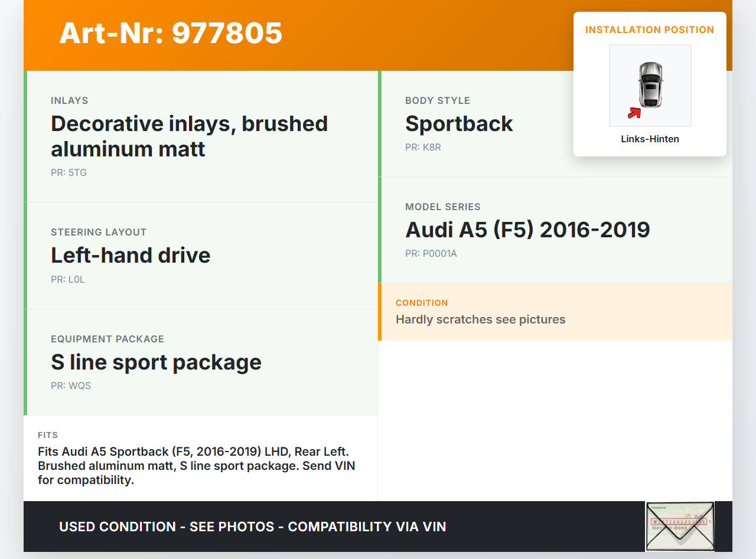Click the red arrow on the car diagram
The image size is (756, 559).
(634, 112)
